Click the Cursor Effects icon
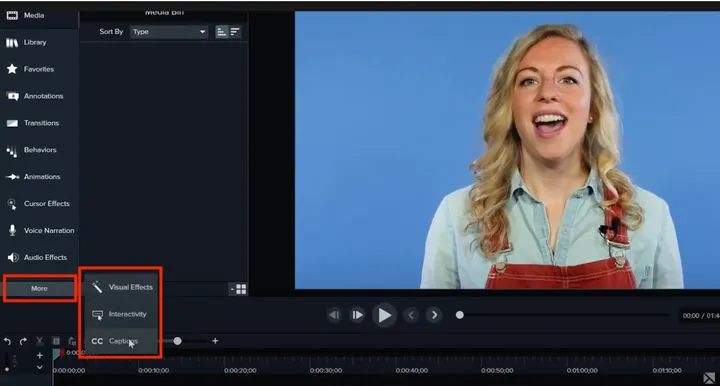720x386 pixels. (12, 204)
